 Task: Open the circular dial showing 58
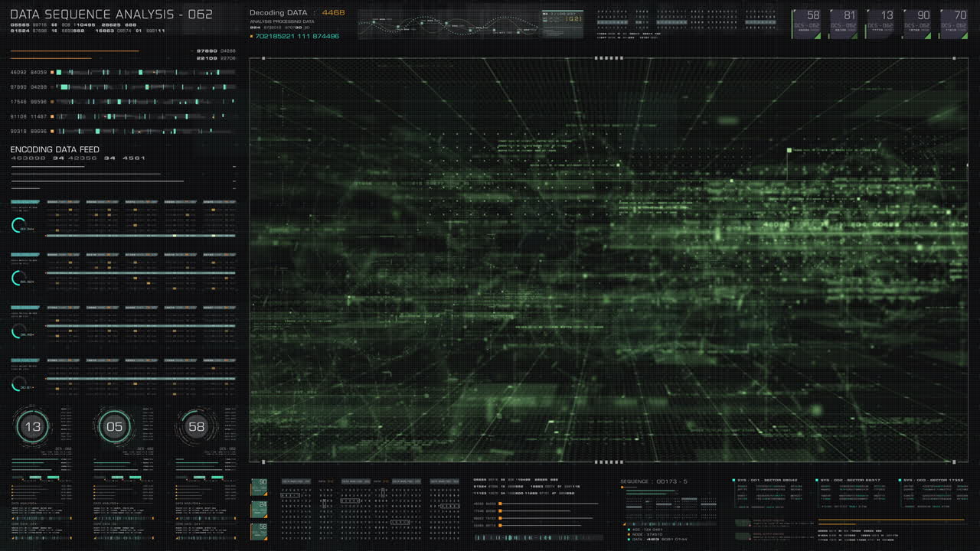(198, 426)
